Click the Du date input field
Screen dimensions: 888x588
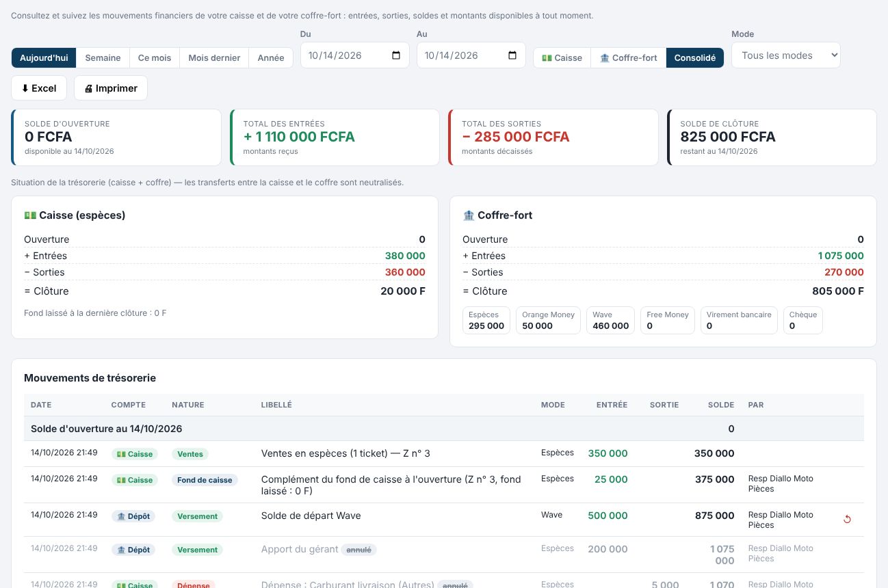(355, 55)
